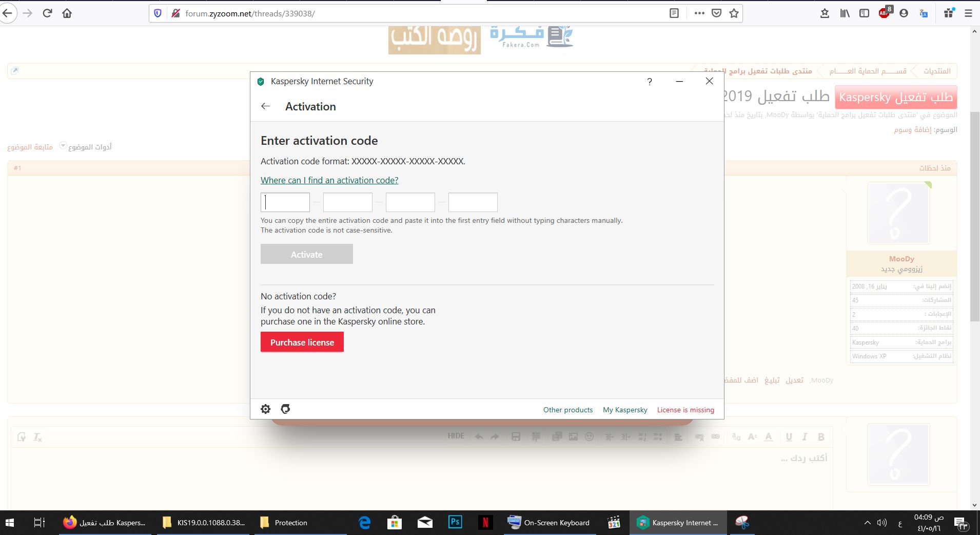
Task: Open font family option in reply editor
Action: 736,437
